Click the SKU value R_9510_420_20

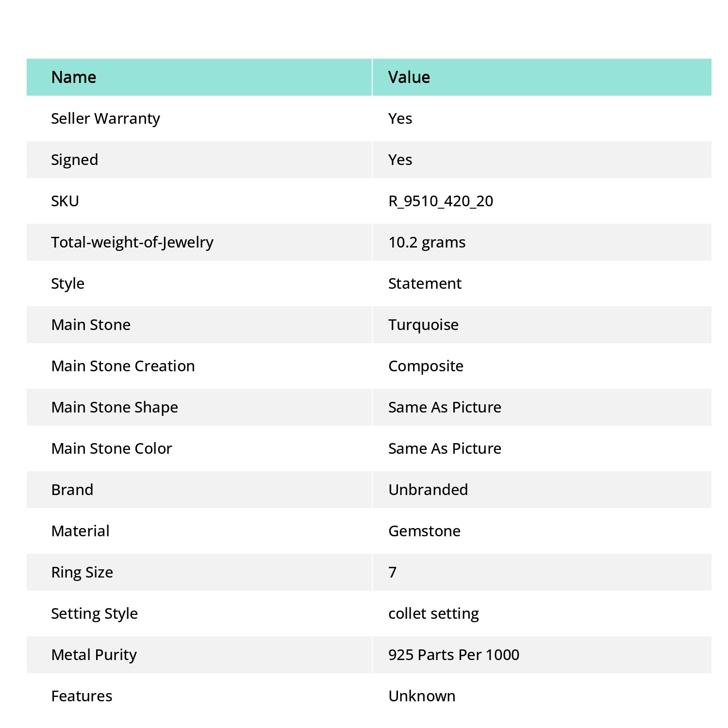[441, 201]
